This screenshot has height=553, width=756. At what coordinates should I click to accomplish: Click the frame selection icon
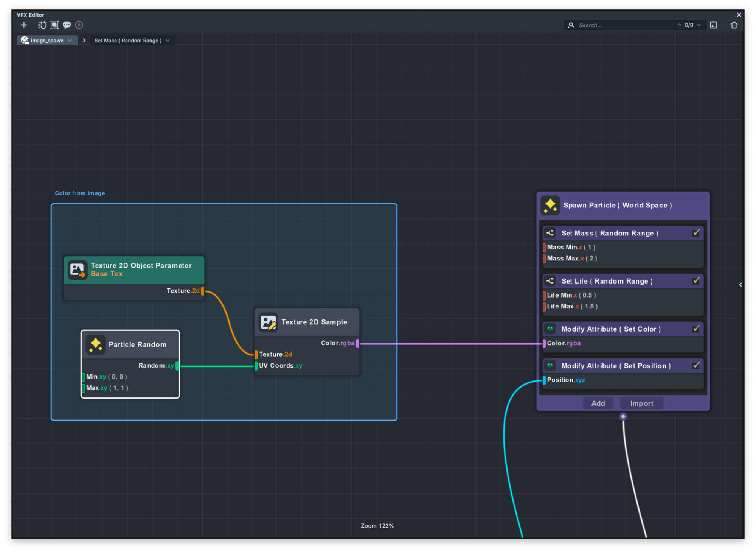point(54,25)
